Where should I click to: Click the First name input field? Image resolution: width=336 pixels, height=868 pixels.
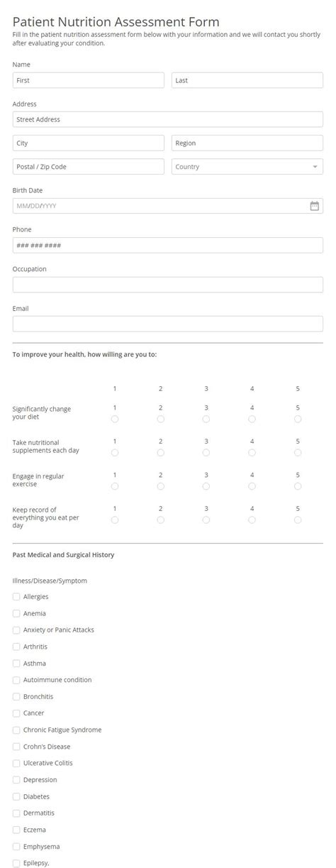coord(89,80)
